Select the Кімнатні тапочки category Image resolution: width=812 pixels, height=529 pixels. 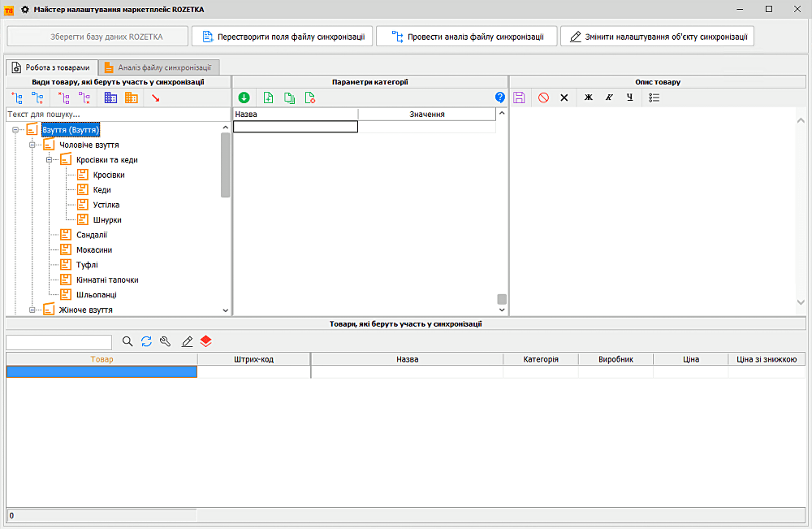click(107, 280)
